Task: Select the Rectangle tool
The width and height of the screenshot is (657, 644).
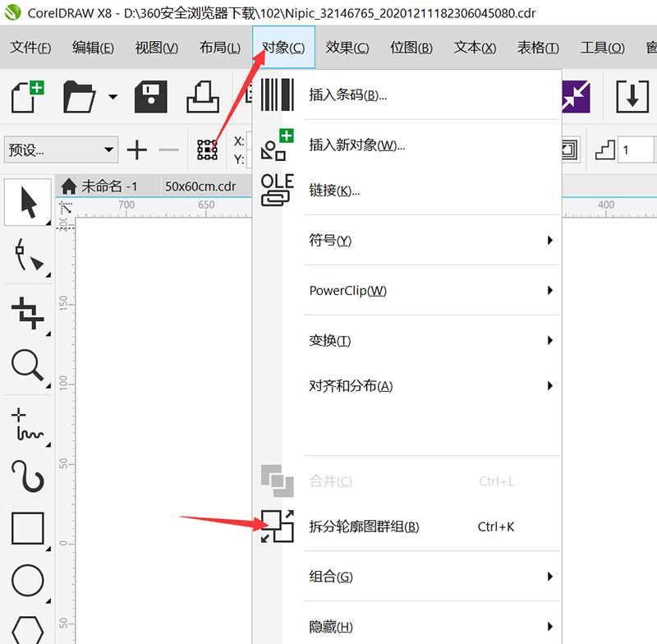Action: pos(28,528)
